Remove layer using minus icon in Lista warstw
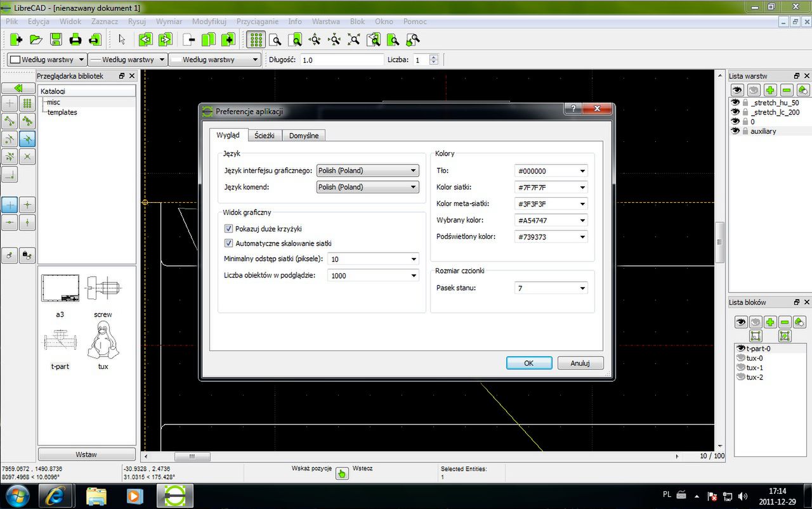The height and width of the screenshot is (509, 812). 786,91
